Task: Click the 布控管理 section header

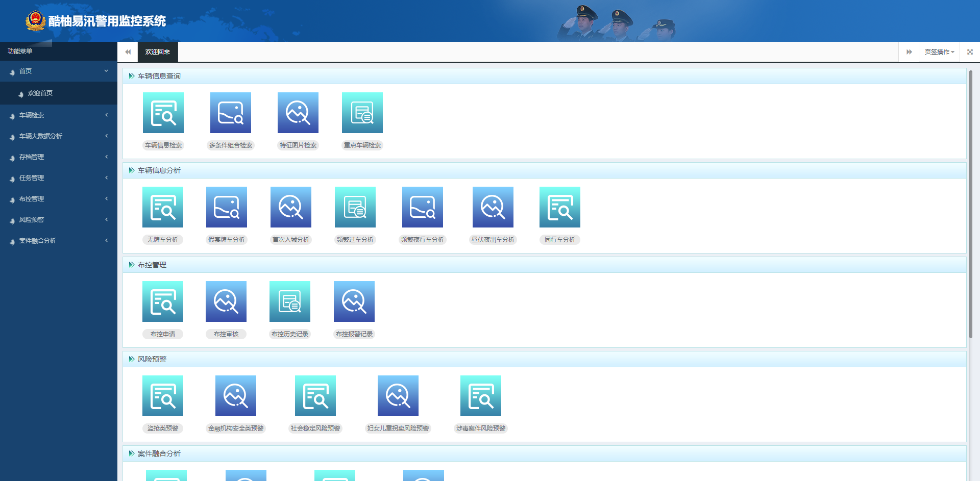Action: coord(544,265)
